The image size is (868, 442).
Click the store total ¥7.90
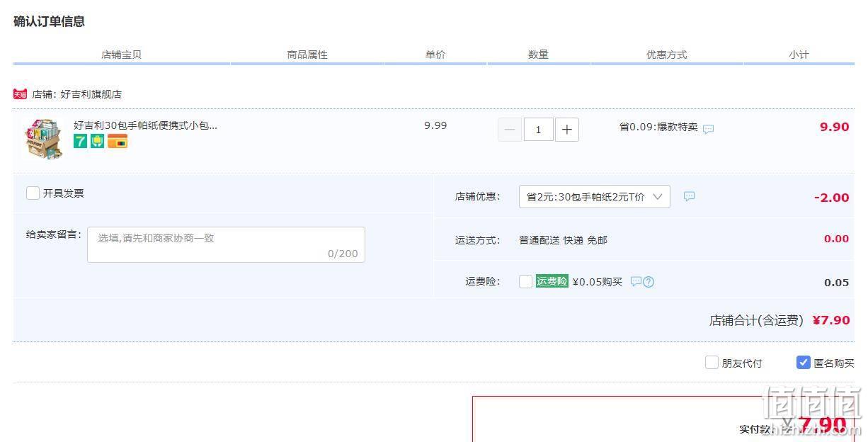[830, 320]
